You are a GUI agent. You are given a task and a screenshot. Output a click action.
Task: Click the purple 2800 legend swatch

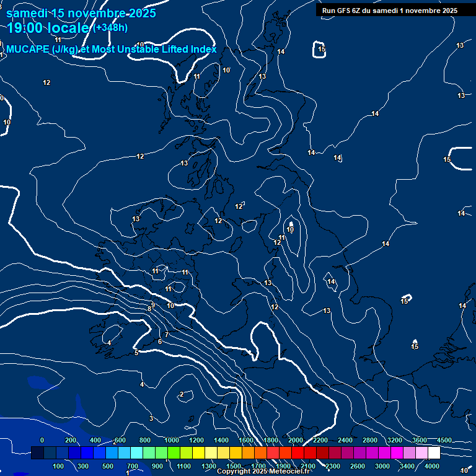click(360, 452)
